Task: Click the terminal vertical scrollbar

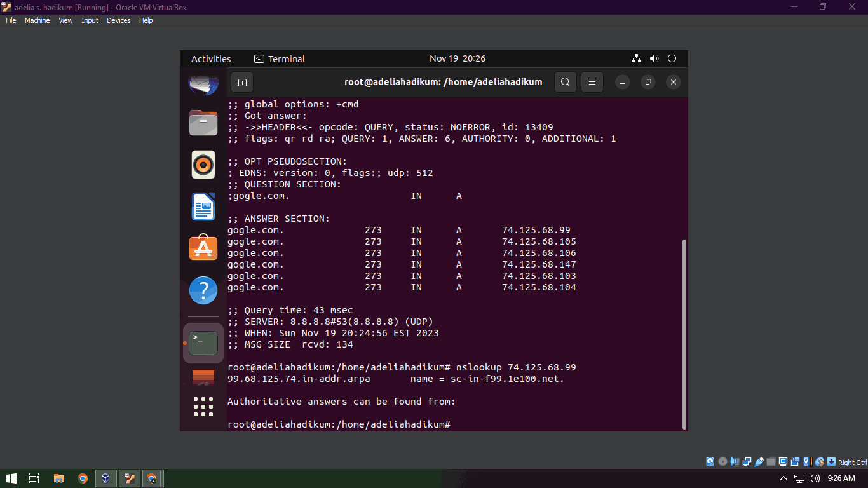Action: (684, 334)
